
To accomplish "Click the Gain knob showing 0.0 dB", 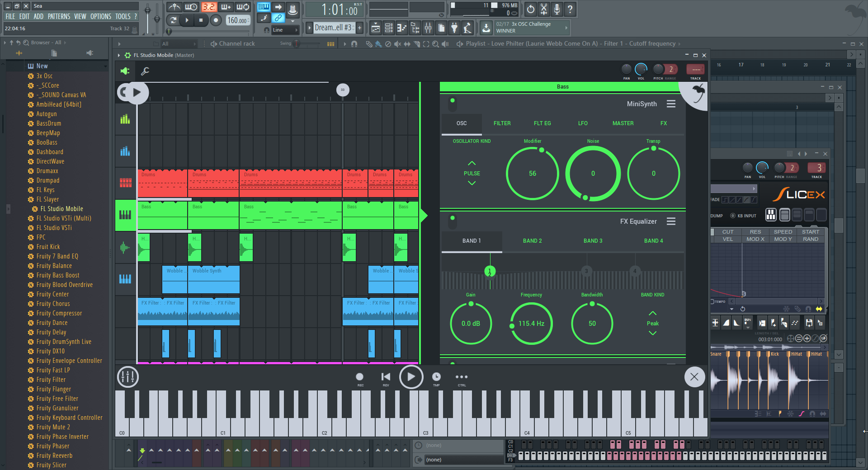I will tap(471, 324).
